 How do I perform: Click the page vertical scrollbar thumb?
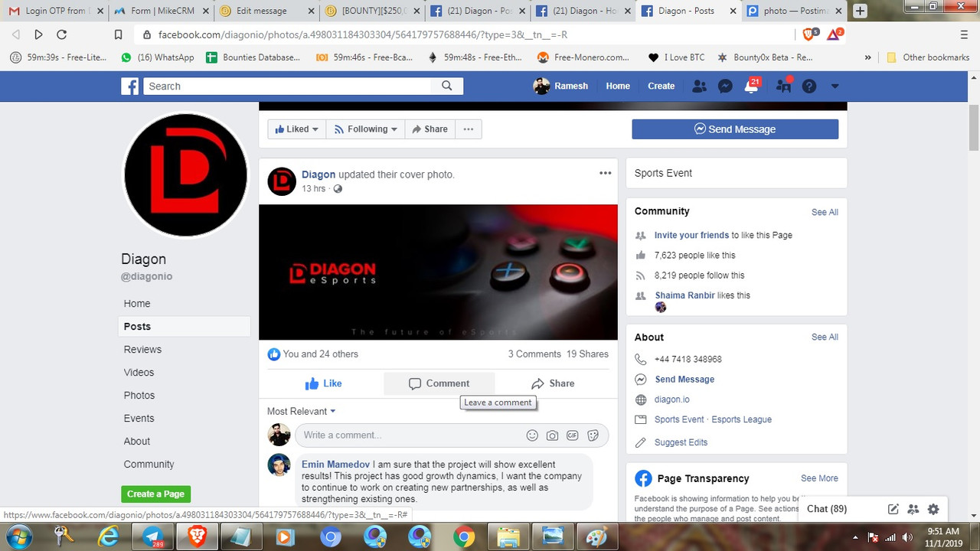pyautogui.click(x=974, y=128)
